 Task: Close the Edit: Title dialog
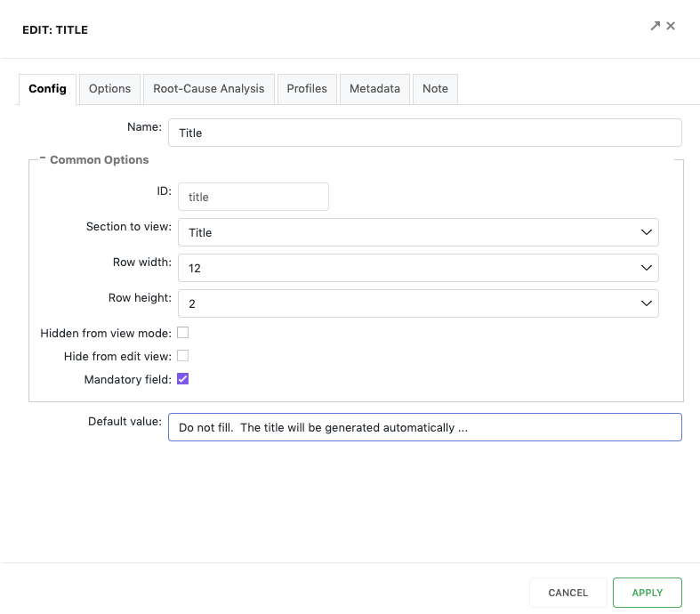point(671,26)
